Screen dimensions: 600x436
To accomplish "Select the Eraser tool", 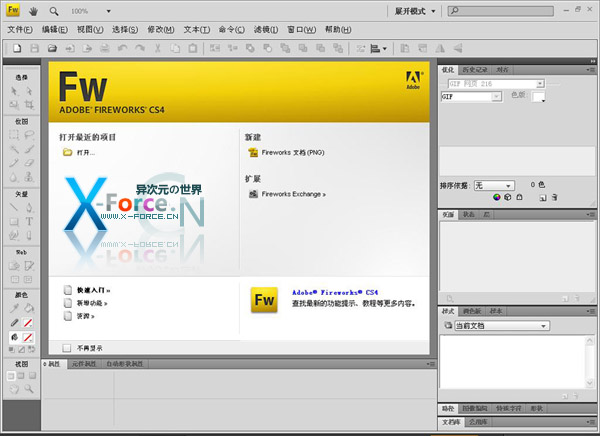I will click(29, 163).
